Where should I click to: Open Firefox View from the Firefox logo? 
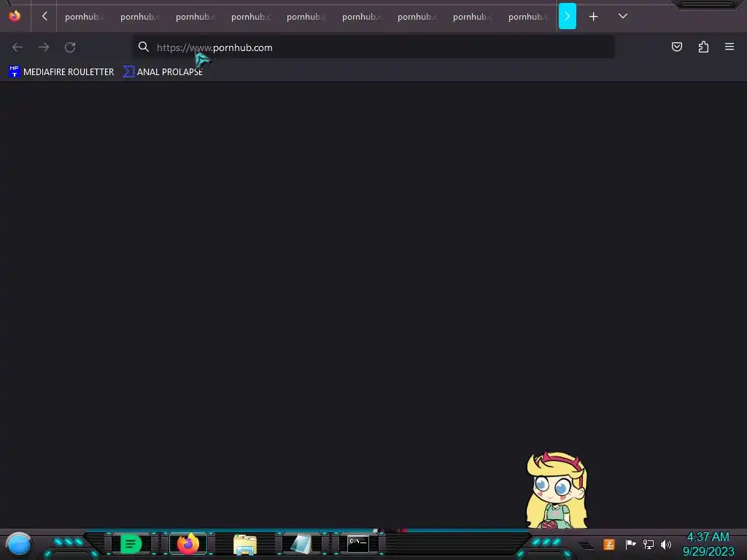click(15, 16)
